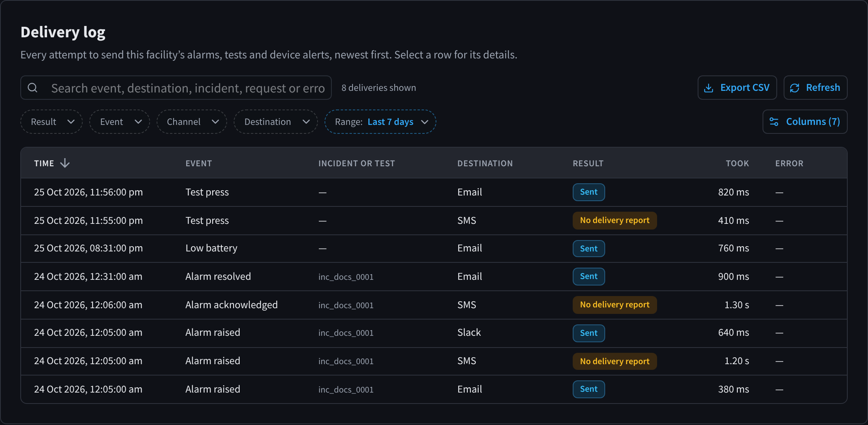Click the download icon in Export CSV
This screenshot has width=868, height=425.
(x=709, y=88)
